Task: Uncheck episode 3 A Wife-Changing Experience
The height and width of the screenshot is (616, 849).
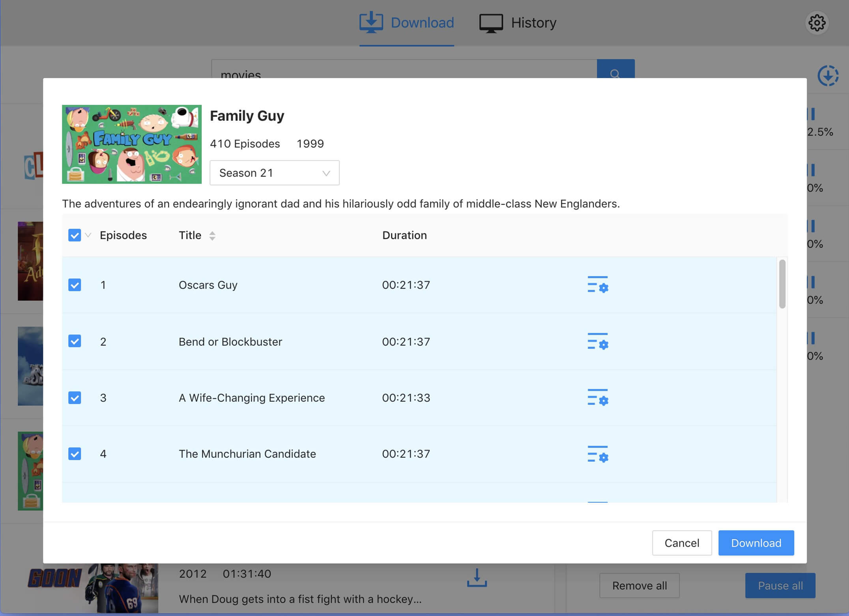Action: click(75, 398)
